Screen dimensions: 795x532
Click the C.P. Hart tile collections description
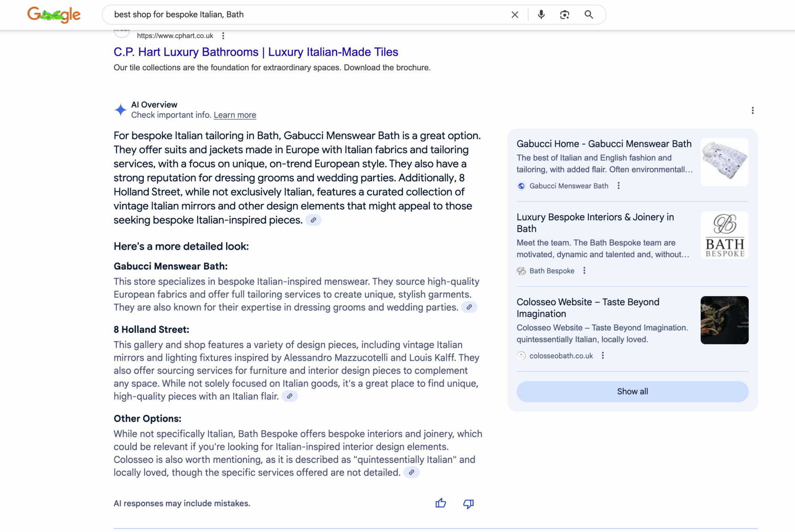pos(272,68)
